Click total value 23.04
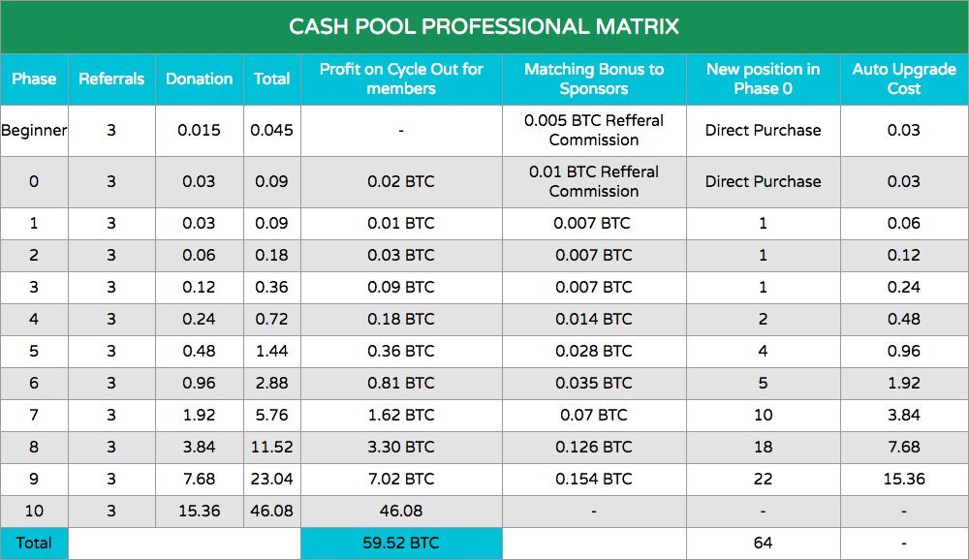The height and width of the screenshot is (560, 969). click(x=272, y=479)
